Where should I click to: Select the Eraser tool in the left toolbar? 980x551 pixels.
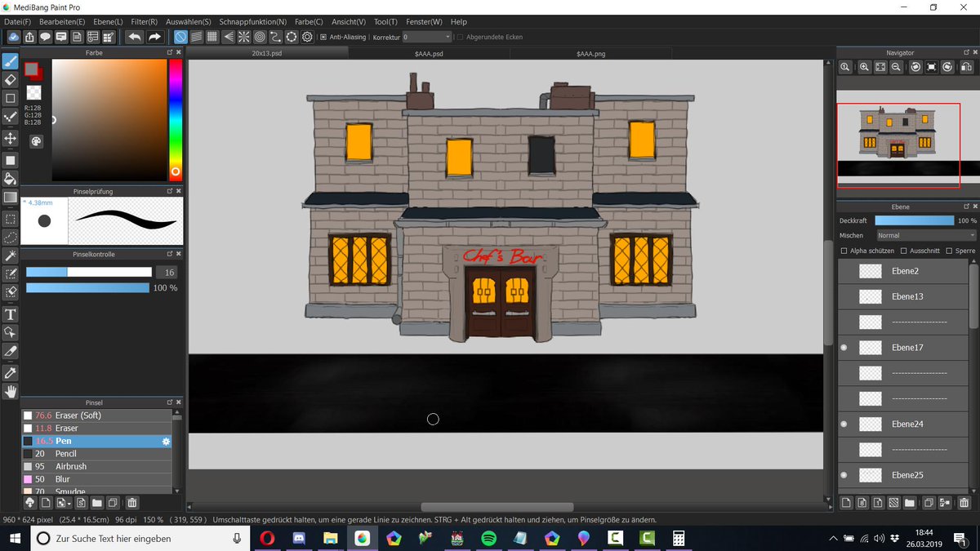pos(11,79)
